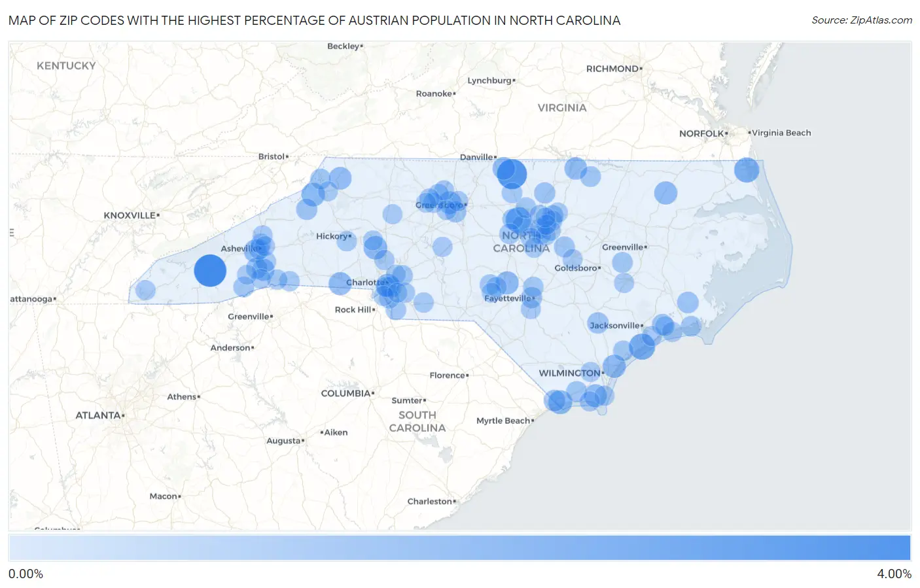Click the blue gradient legend bar
920x588 pixels.
[x=460, y=547]
